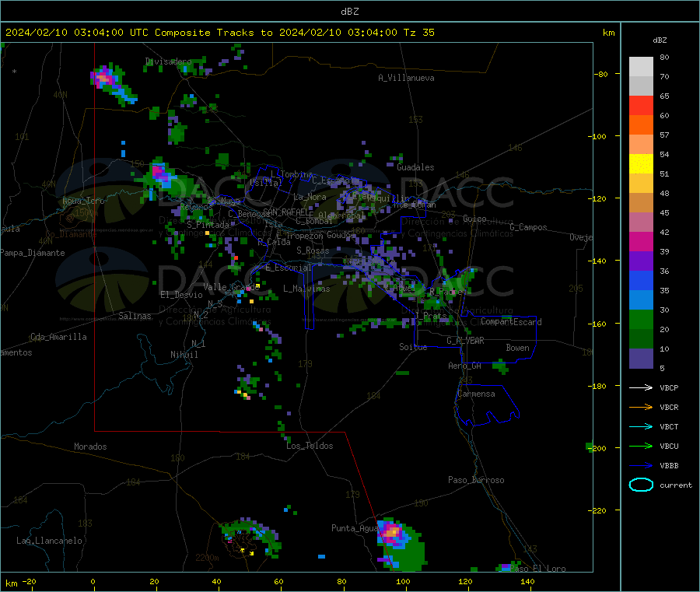
Task: Click the 'Pampa_Diamante' map label
Action: click(x=33, y=253)
